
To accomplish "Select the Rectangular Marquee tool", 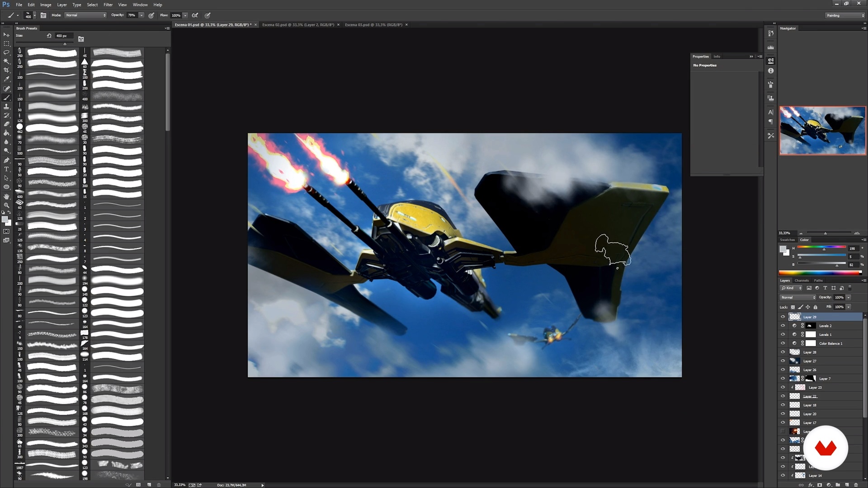I will (x=6, y=44).
